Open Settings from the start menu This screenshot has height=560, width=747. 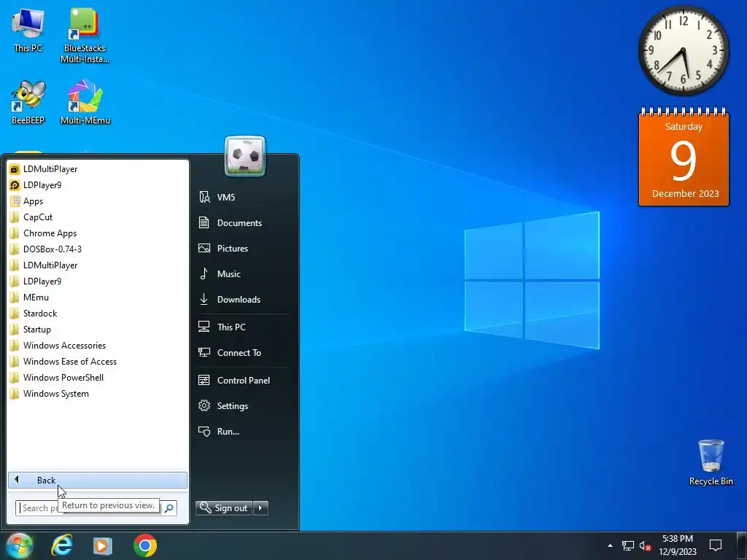(x=243, y=406)
